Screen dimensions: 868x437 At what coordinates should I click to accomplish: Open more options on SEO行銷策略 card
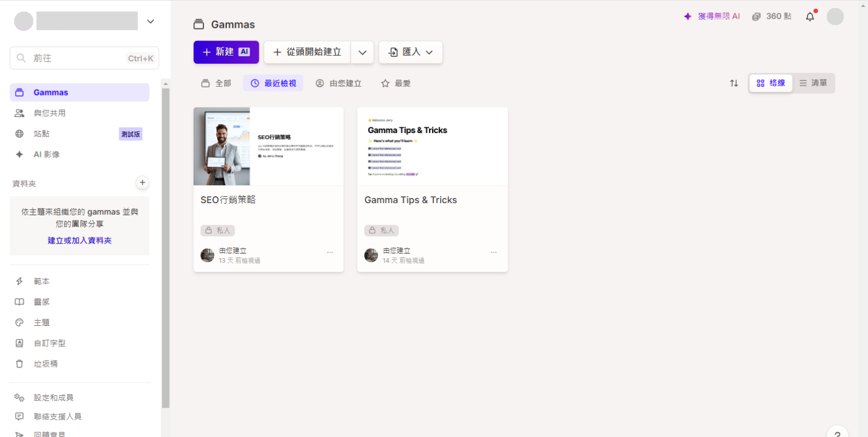coord(330,252)
